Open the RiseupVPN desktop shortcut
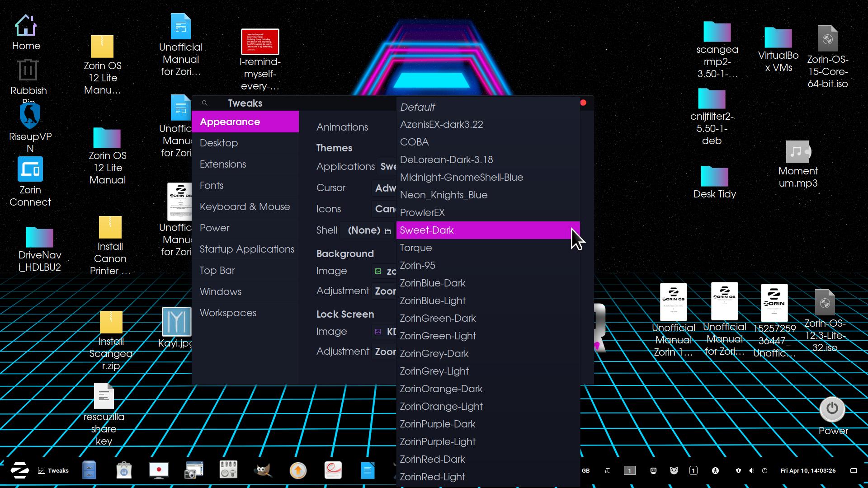The height and width of the screenshot is (488, 868). click(x=30, y=117)
